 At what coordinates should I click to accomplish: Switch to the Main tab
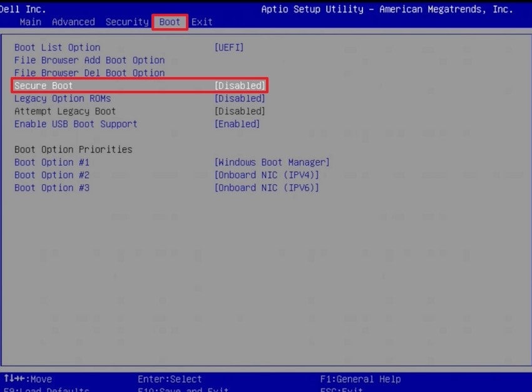click(30, 22)
